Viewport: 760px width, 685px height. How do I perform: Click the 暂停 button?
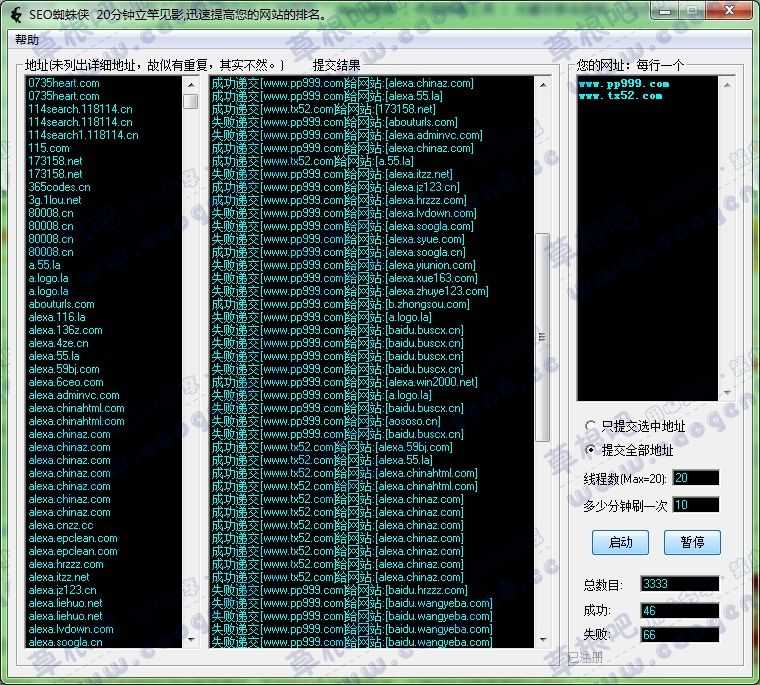[x=692, y=542]
